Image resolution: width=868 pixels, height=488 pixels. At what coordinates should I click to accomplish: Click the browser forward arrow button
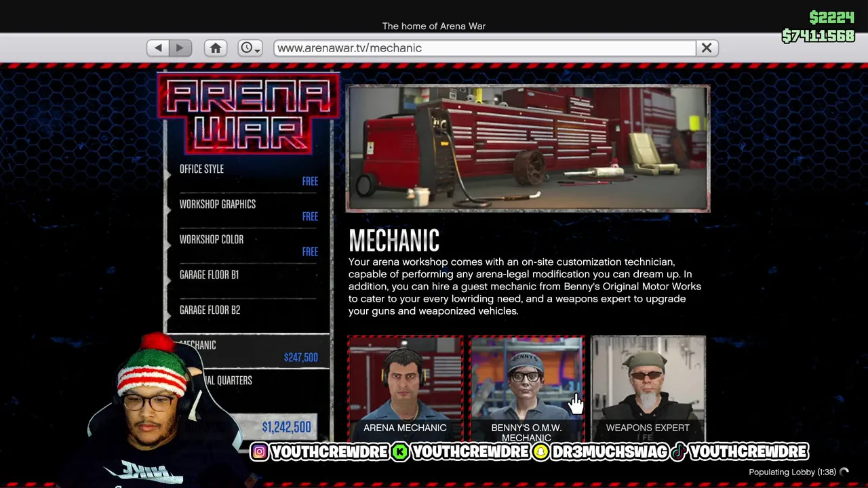click(180, 48)
